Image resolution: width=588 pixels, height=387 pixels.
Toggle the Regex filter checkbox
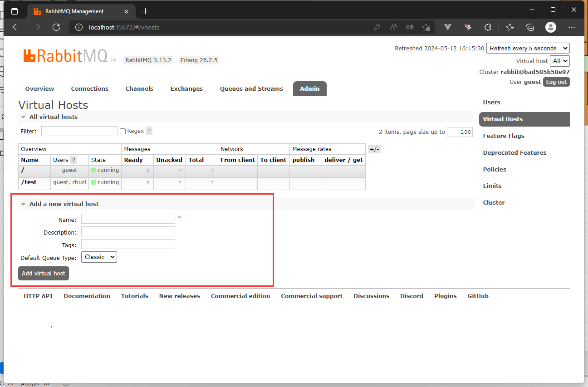[x=122, y=131]
